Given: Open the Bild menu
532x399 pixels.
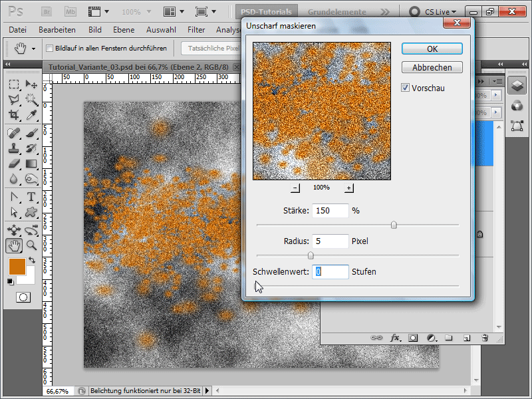Looking at the screenshot, I should [95, 30].
